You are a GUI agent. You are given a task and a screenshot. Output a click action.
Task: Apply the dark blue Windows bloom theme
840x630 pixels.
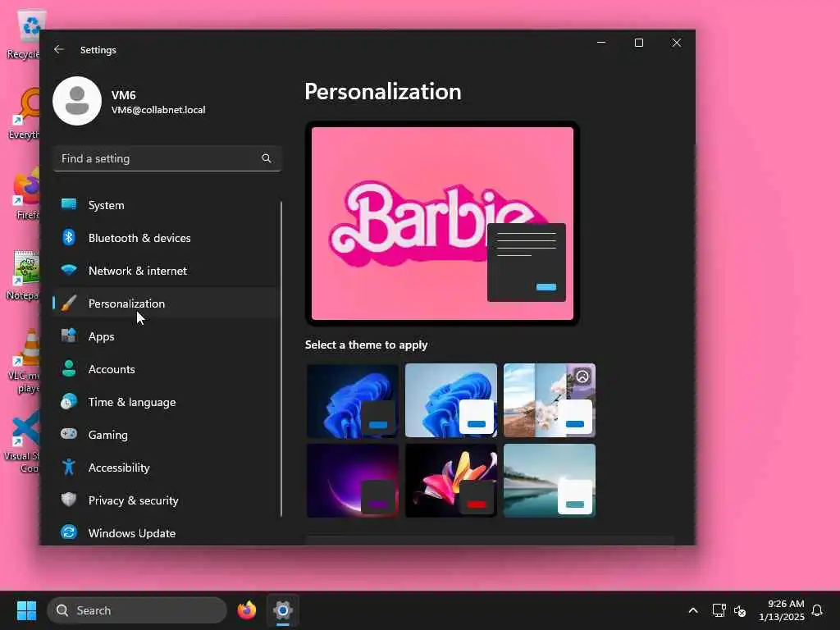pyautogui.click(x=353, y=400)
